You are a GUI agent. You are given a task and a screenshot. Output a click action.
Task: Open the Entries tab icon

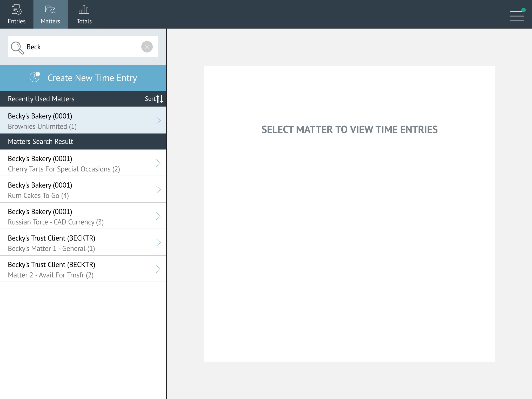pyautogui.click(x=17, y=10)
